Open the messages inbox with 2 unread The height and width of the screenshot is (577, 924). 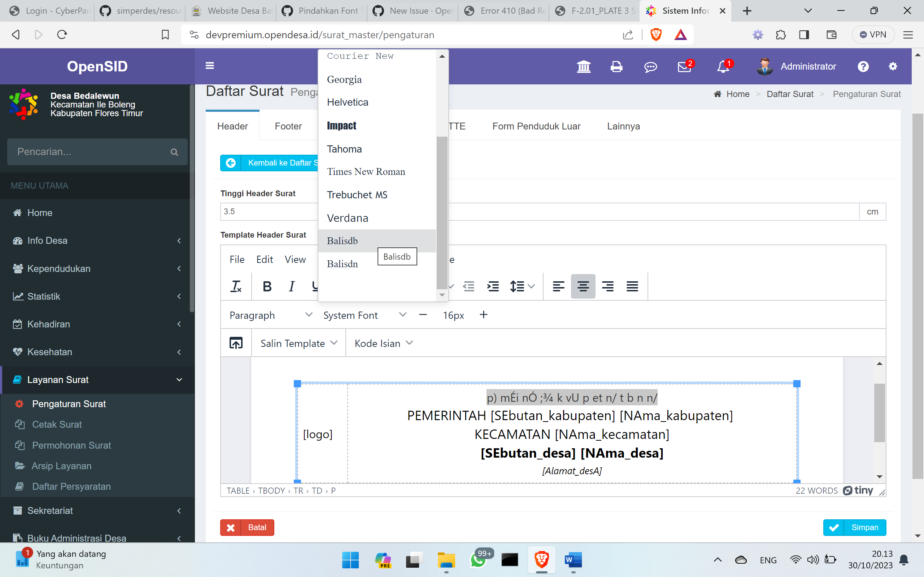[x=684, y=66]
